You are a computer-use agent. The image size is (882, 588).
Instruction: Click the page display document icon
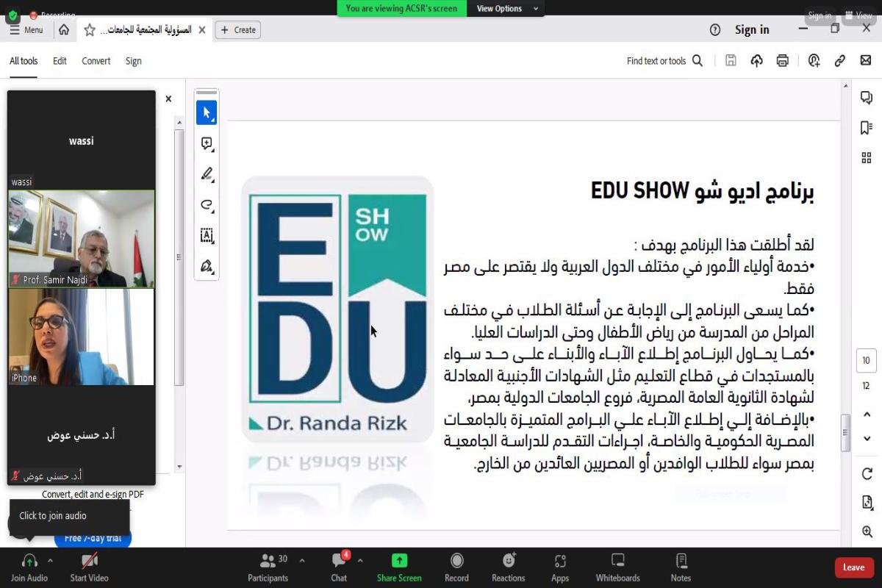(x=867, y=503)
